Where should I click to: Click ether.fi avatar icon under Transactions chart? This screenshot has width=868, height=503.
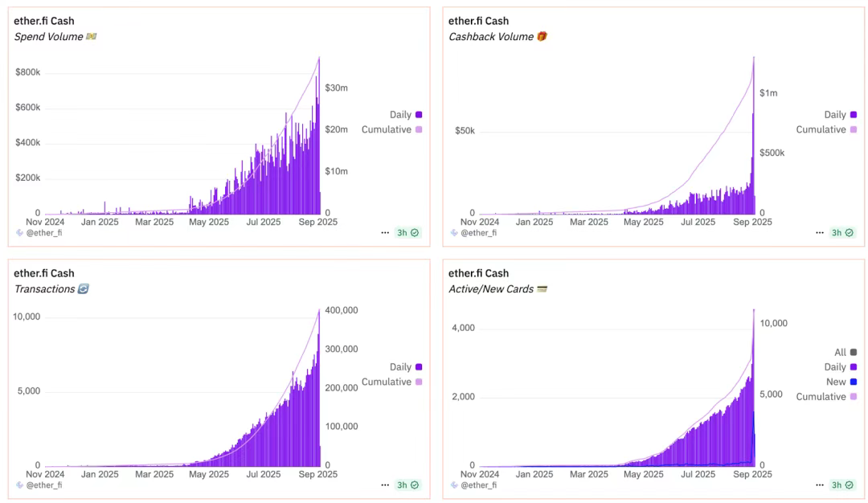pyautogui.click(x=19, y=485)
